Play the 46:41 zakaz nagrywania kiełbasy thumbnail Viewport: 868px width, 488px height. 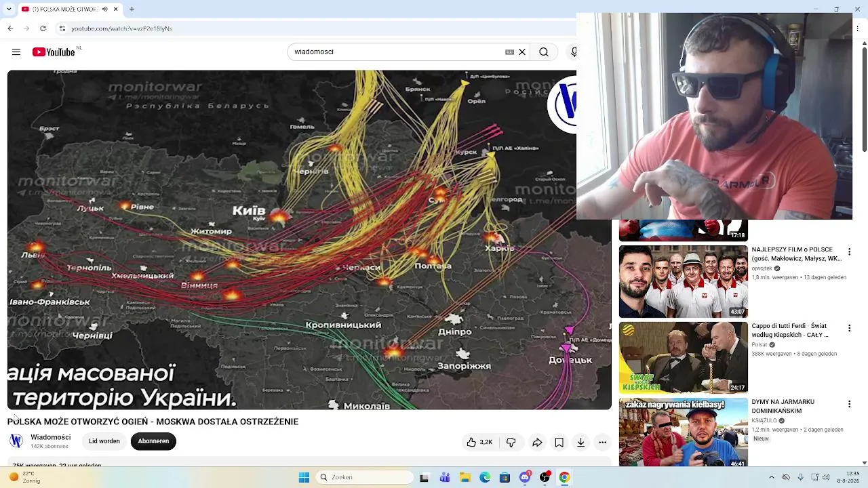tap(684, 432)
